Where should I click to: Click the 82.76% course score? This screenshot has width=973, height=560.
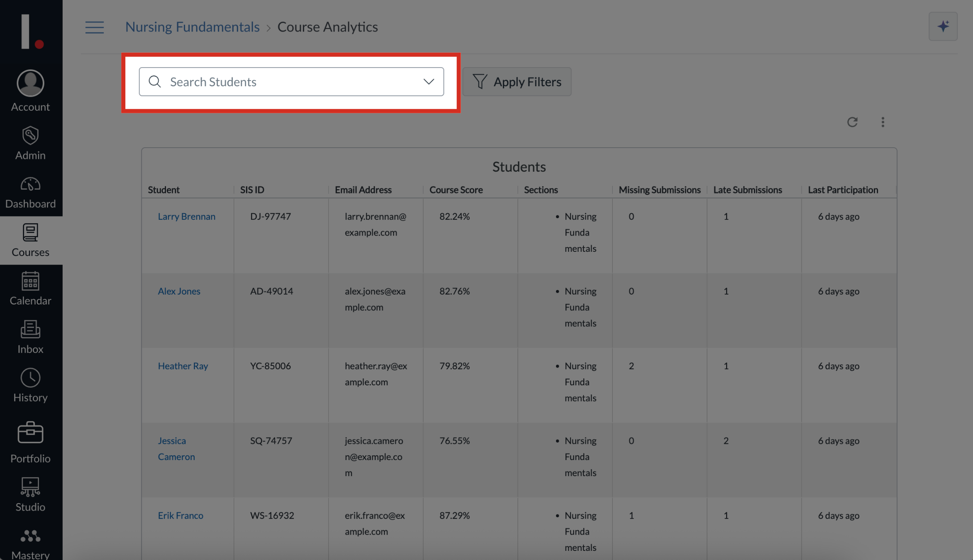454,291
